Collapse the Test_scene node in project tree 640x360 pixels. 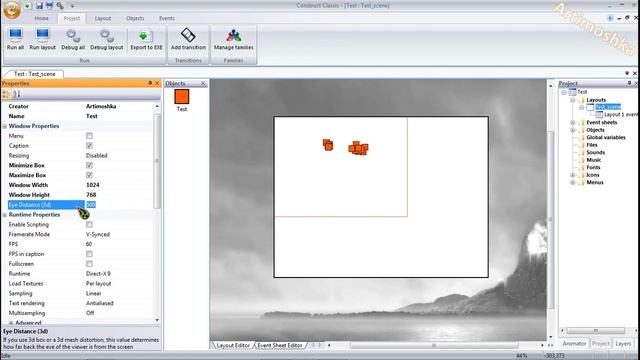[582, 107]
